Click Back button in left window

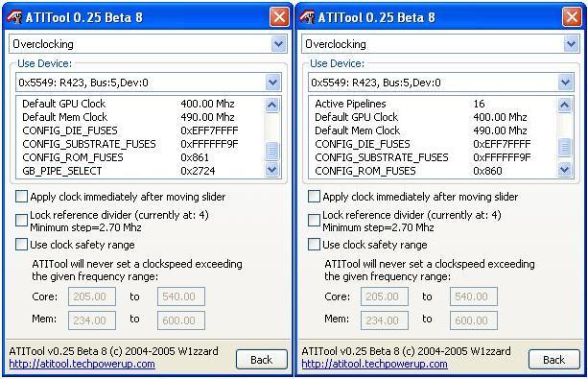[x=262, y=360]
